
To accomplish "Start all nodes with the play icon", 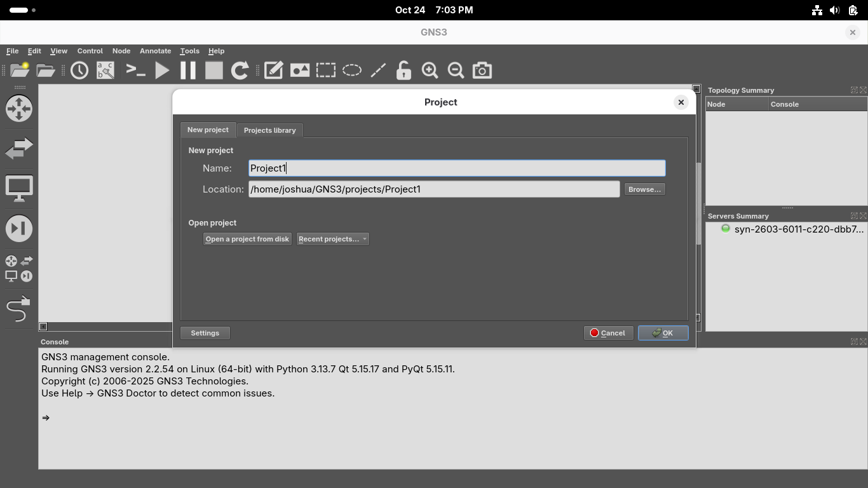I will 162,71.
